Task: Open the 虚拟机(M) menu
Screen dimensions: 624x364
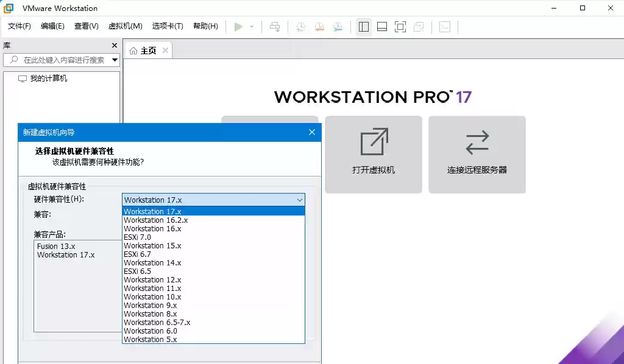Action: 125,26
